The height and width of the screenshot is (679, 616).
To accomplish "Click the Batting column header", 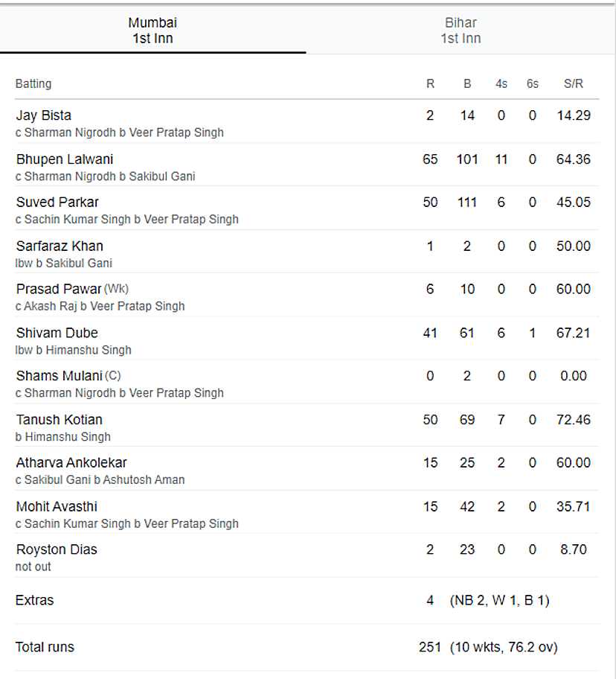I will click(33, 83).
